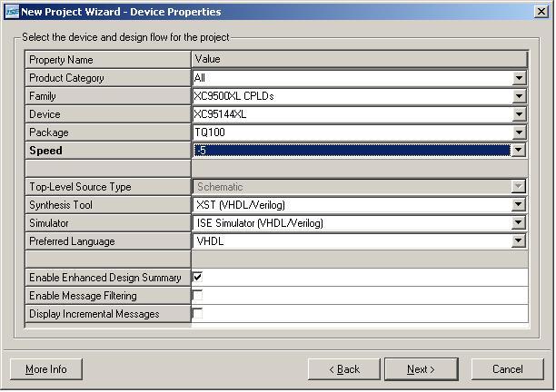This screenshot has height=392, width=556.
Task: Open the Speed dropdown arrow
Action: pos(519,150)
